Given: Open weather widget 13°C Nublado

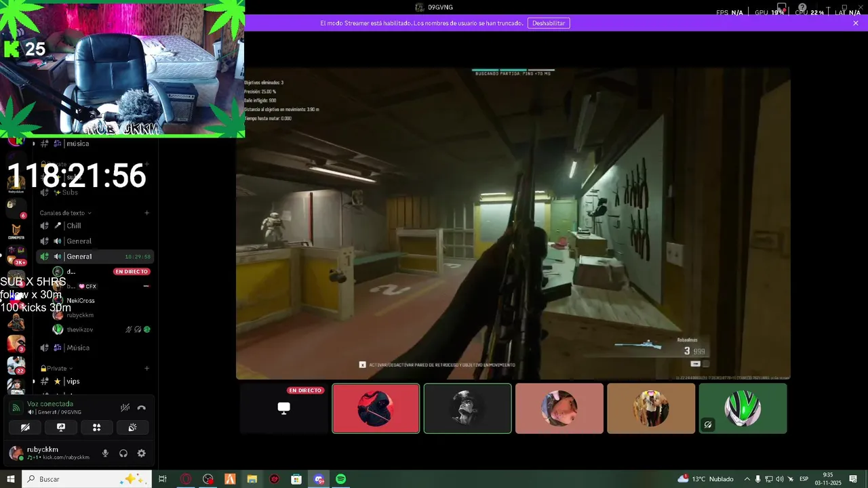Looking at the screenshot, I should 705,479.
